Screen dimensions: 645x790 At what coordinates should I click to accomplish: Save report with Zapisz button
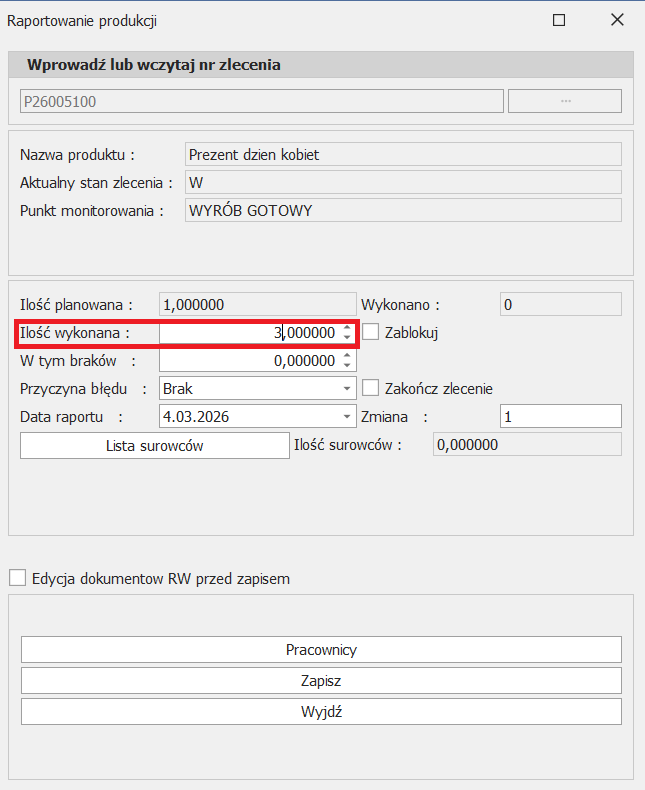point(321,680)
